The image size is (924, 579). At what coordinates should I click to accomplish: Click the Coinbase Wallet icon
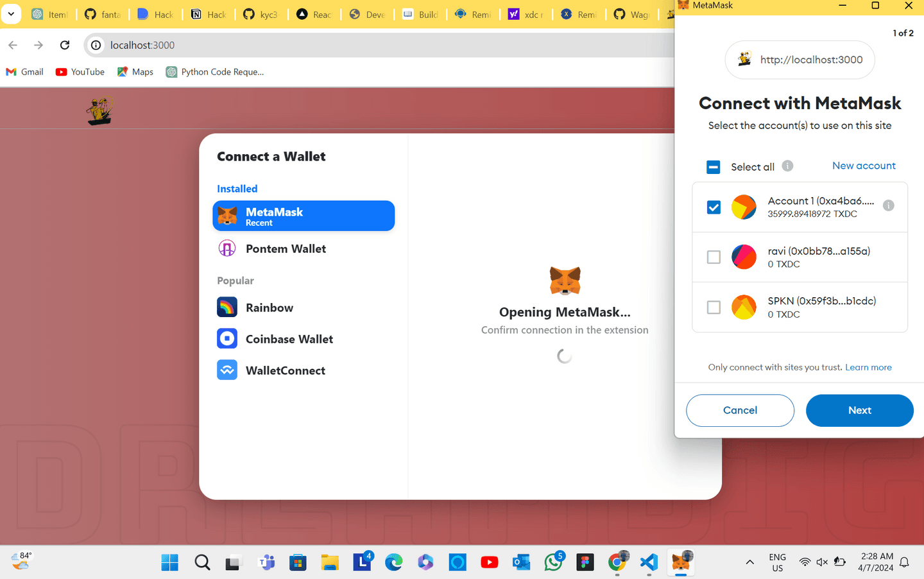(x=227, y=339)
